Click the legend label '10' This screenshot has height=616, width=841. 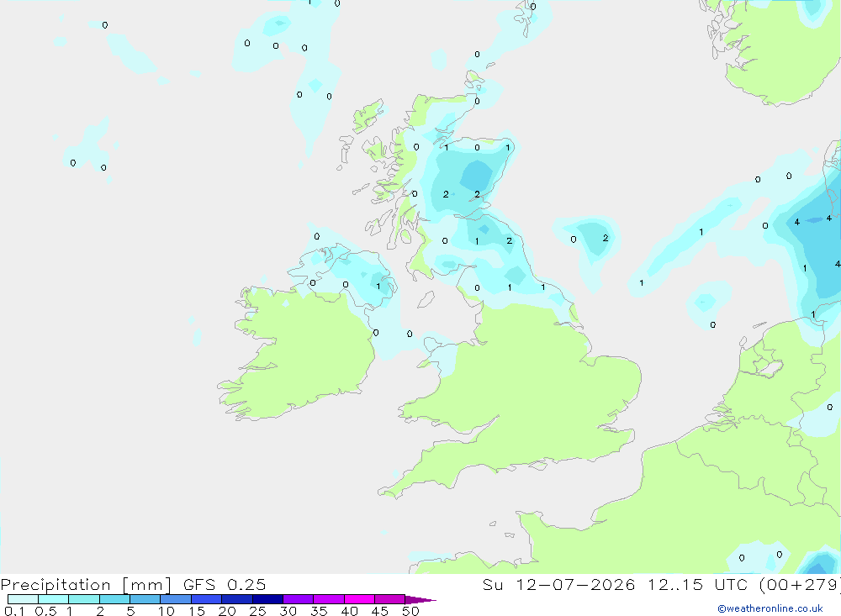pos(167,611)
